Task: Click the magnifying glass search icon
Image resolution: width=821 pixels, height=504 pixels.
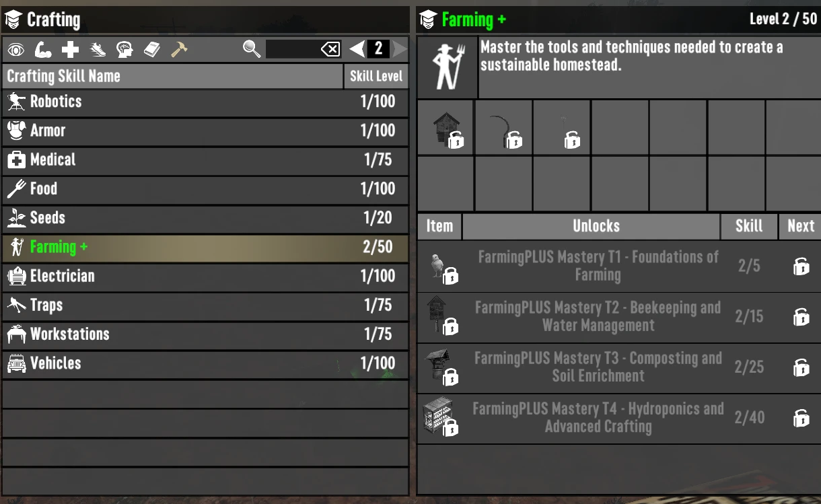Action: pos(252,48)
